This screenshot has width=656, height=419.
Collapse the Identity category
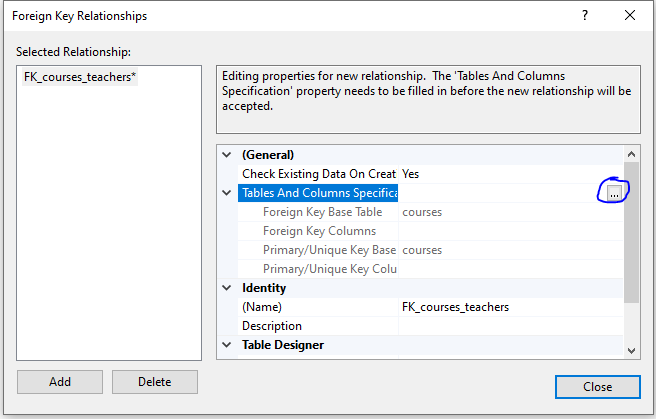tap(227, 288)
